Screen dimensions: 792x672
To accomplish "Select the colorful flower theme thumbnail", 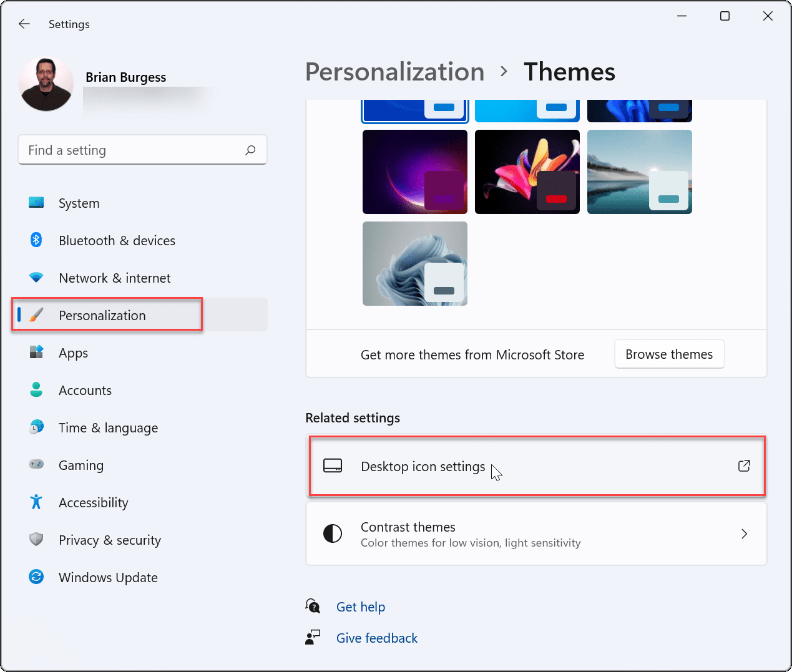I will pos(527,172).
